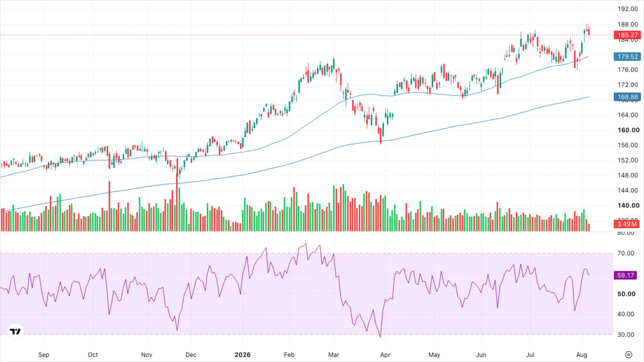The height and width of the screenshot is (362, 644).
Task: Open the TradingView logo link
Action: point(15,331)
